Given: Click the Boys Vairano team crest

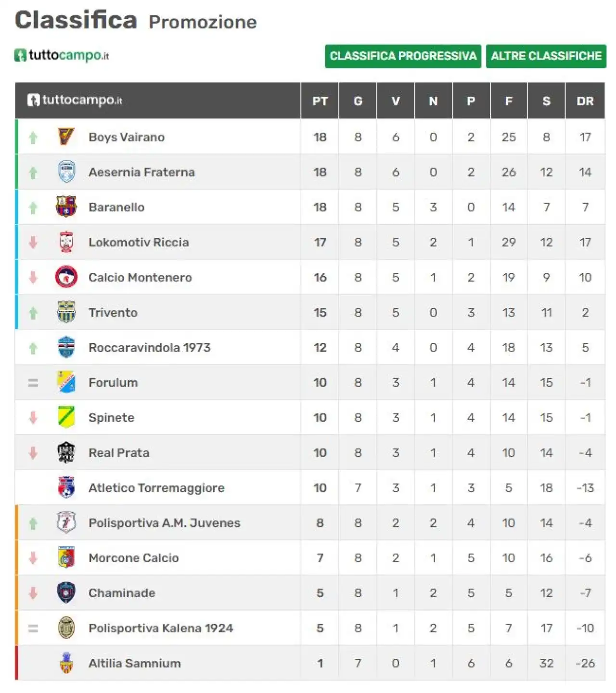Looking at the screenshot, I should coord(66,137).
